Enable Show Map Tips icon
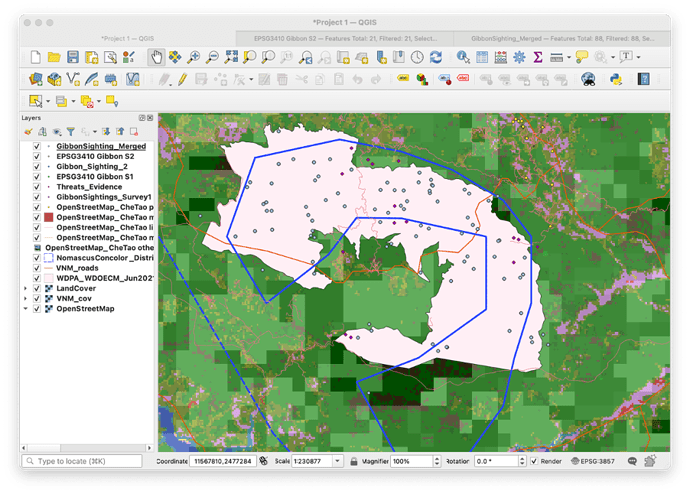 click(582, 57)
